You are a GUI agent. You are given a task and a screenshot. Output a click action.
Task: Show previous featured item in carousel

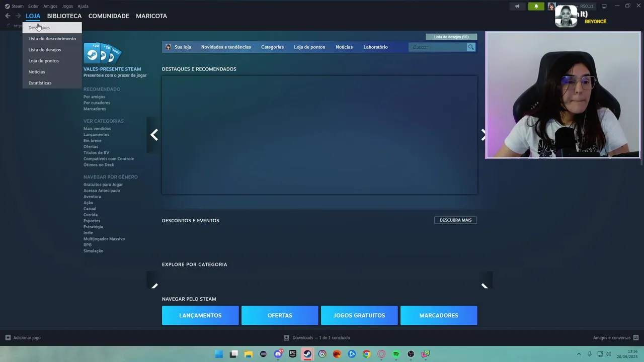(x=154, y=135)
